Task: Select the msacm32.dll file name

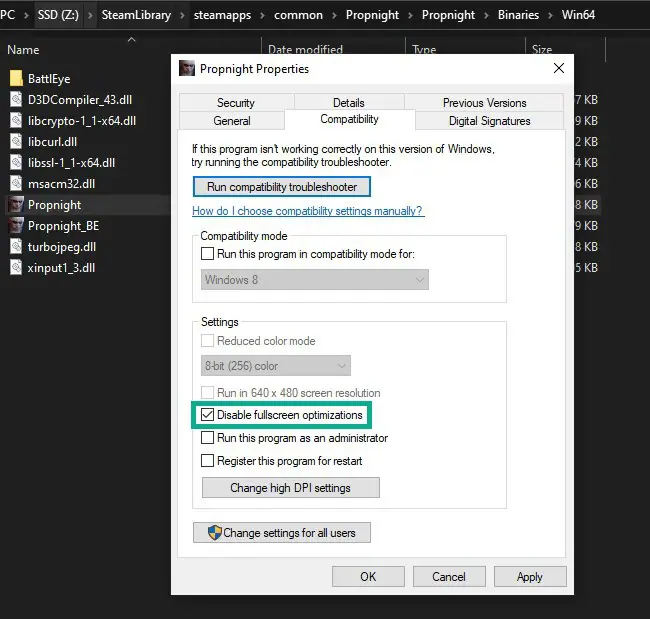Action: (61, 184)
